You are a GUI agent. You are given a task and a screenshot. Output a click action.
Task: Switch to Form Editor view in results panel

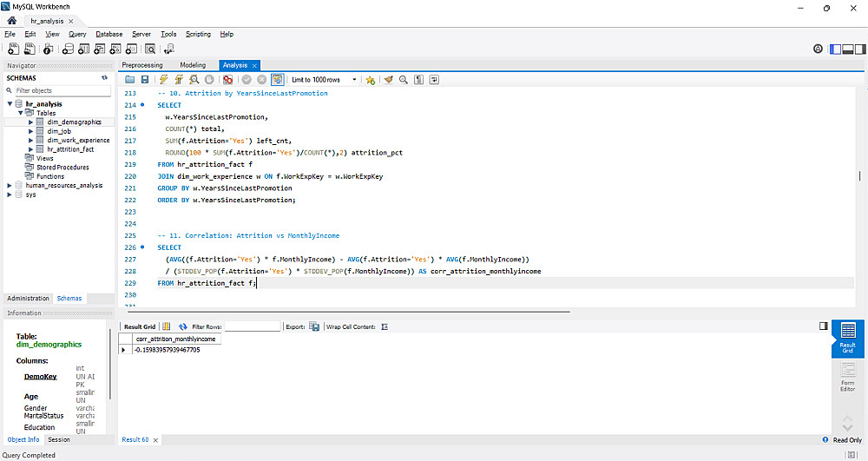848,375
